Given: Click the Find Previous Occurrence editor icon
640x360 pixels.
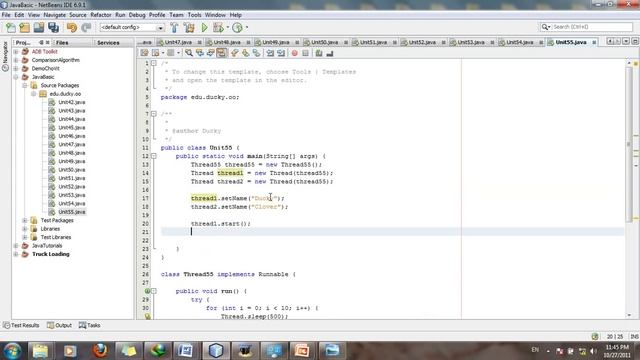Looking at the screenshot, I should [x=200, y=53].
